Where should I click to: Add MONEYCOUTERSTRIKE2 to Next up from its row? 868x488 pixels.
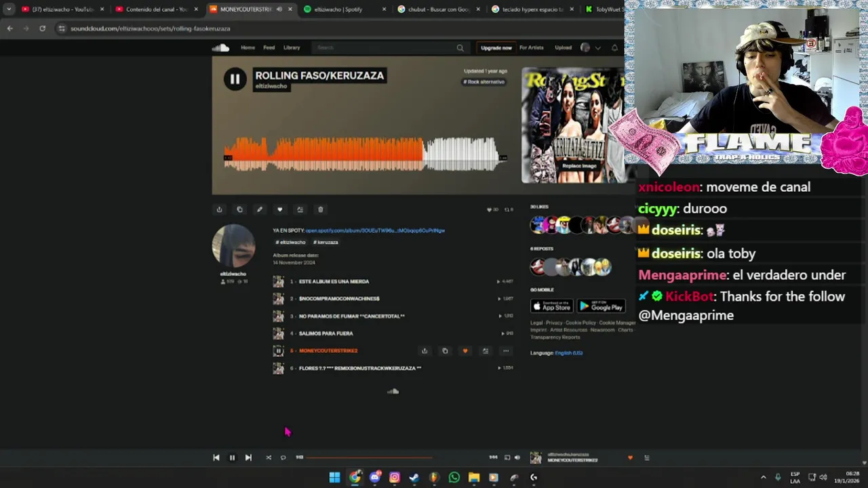[x=486, y=351]
